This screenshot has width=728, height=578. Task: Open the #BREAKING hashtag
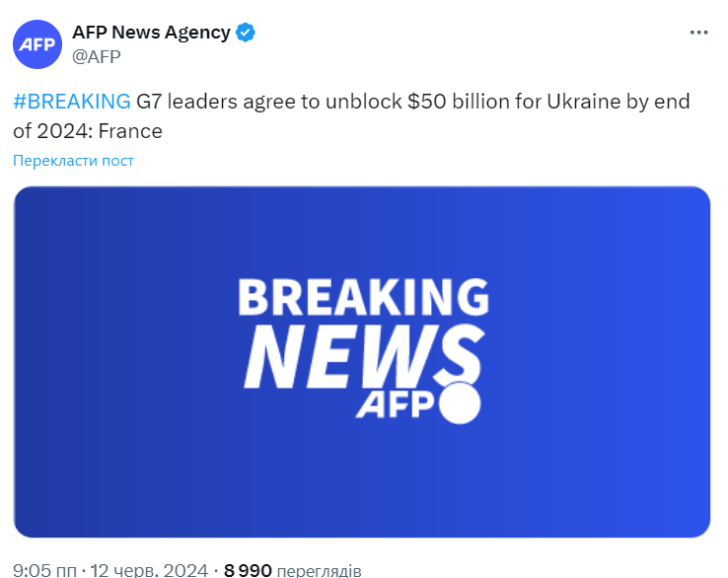[72, 102]
